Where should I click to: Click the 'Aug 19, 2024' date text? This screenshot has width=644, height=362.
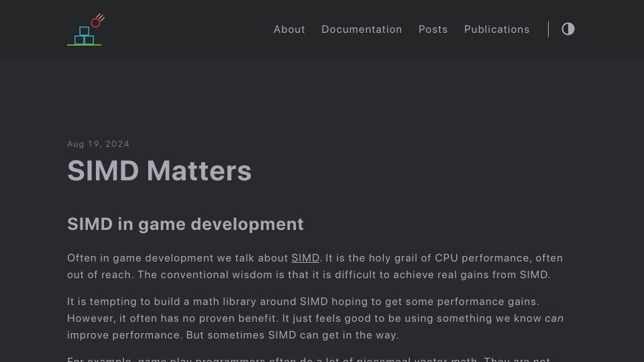tap(98, 144)
